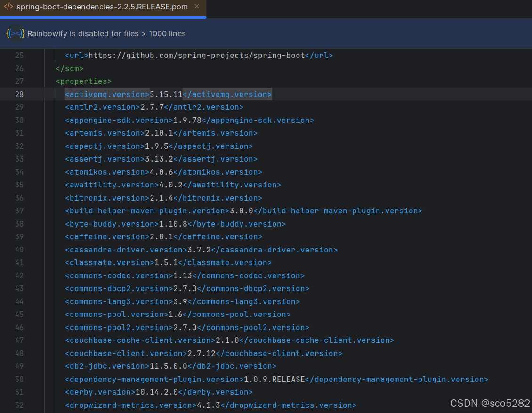The width and height of the screenshot is (532, 413).
Task: Click line number 27 in the gutter
Action: [19, 81]
